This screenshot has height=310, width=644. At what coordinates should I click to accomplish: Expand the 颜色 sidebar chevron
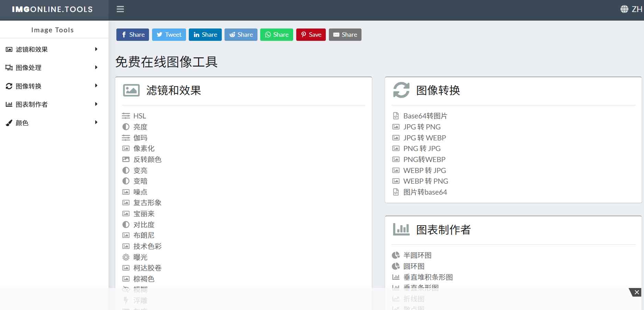pos(96,123)
